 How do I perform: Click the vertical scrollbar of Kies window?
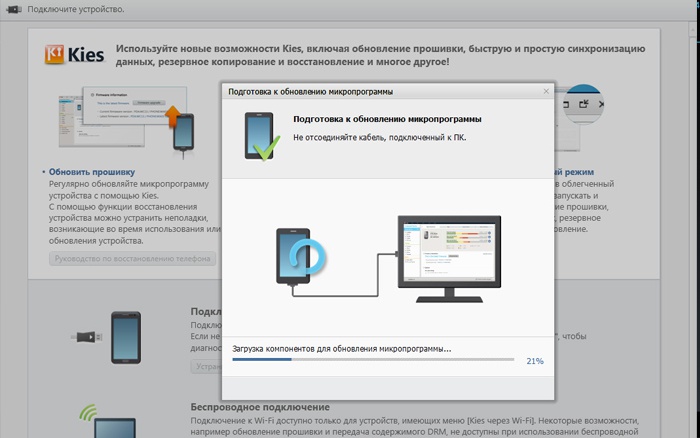point(693,230)
